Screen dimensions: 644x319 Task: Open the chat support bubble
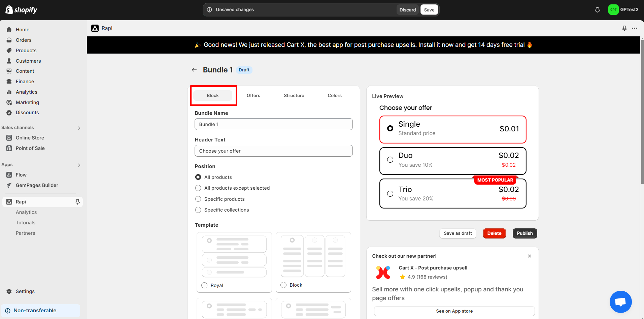(x=620, y=301)
